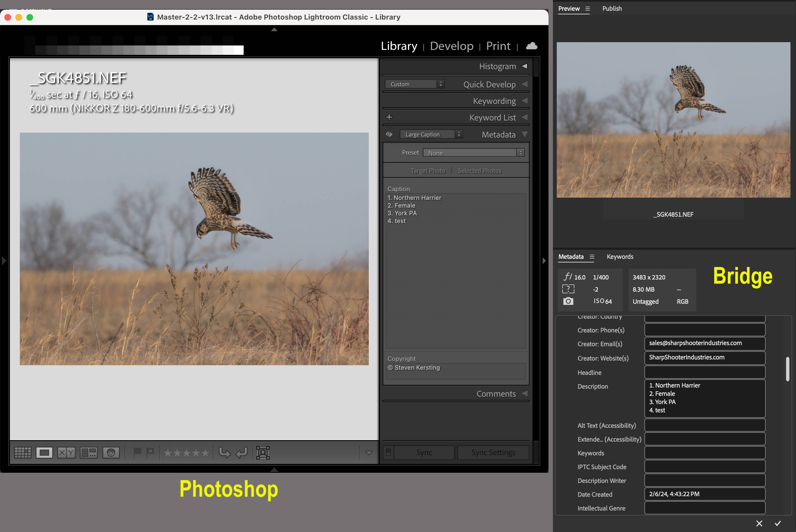Click Bridge metadata panel scrollbar
Viewport: 796px width, 532px height.
tap(787, 369)
